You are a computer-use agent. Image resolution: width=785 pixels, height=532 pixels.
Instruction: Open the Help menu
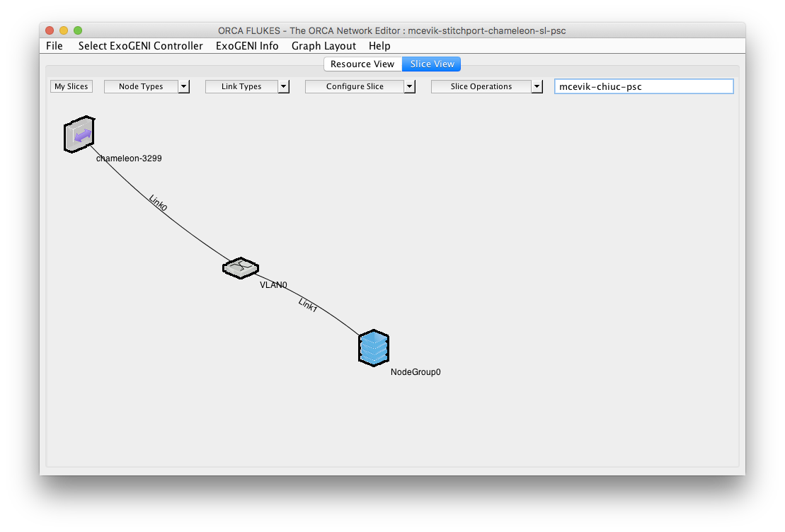(x=379, y=46)
